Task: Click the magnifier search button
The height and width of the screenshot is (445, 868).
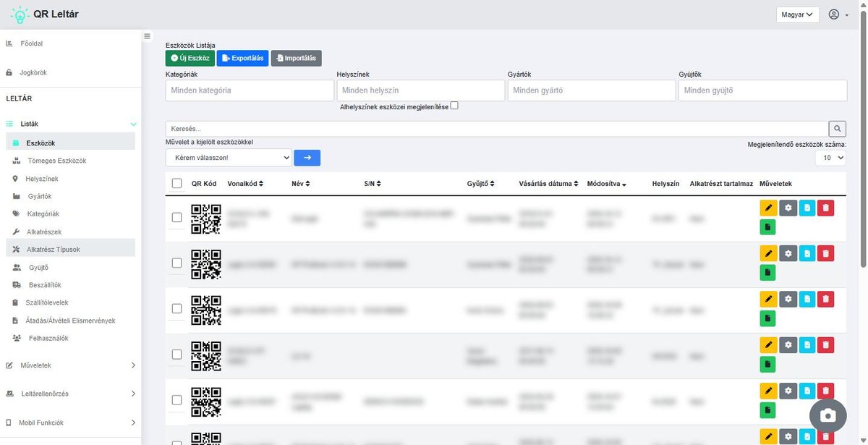Action: 837,129
